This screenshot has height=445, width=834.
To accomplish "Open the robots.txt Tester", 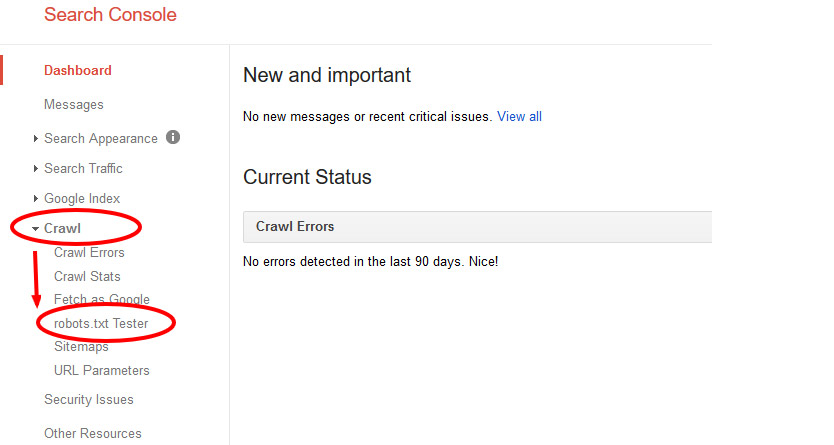I will point(101,323).
